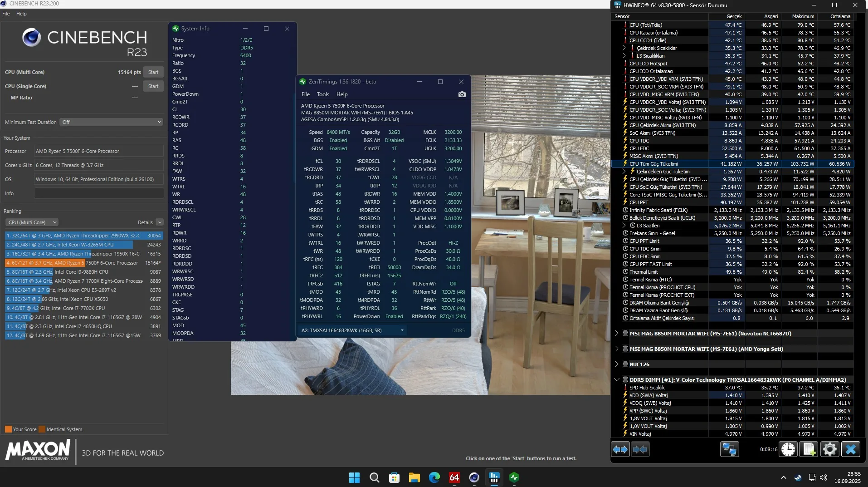Screen dimensions: 868x487
Task: Reset HWiNFO sensor values with the clock icon
Action: (788, 449)
